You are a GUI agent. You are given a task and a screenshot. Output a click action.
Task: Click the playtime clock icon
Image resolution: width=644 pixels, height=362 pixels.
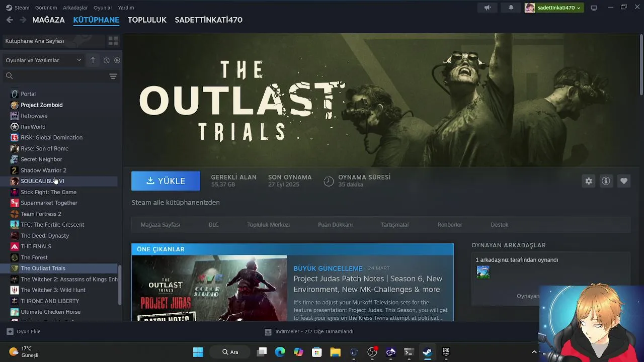pos(329,181)
